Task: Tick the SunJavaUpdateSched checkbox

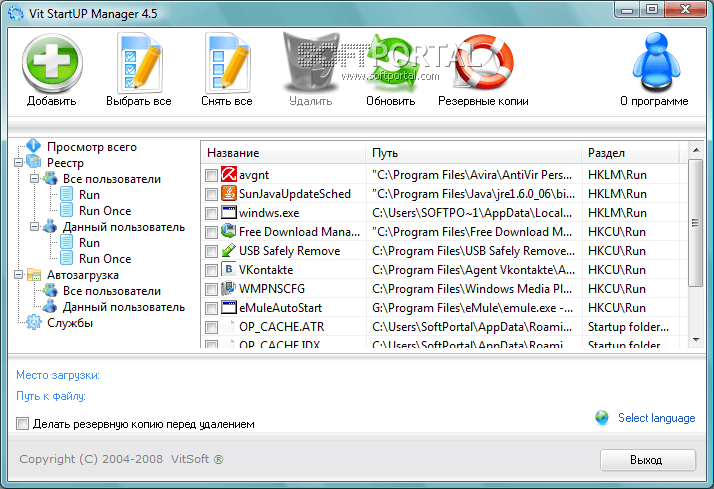Action: 211,194
